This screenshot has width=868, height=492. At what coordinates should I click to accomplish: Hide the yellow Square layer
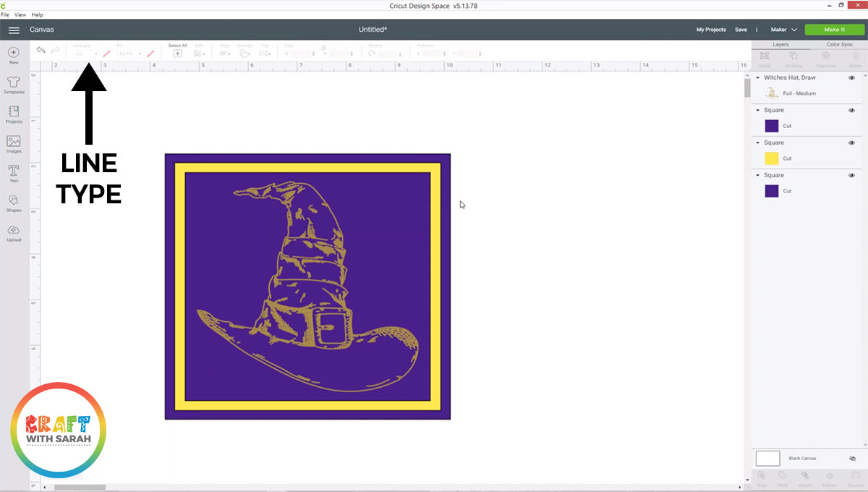pyautogui.click(x=851, y=143)
